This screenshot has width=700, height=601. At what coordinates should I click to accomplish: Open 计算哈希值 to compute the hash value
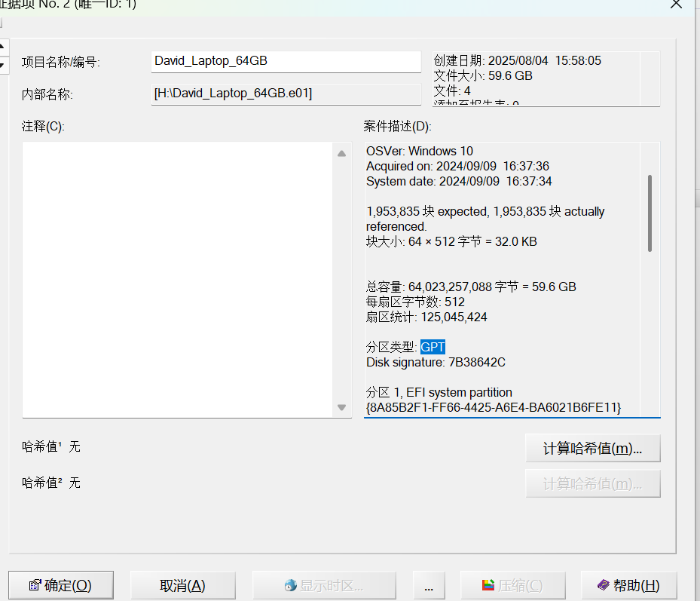593,448
